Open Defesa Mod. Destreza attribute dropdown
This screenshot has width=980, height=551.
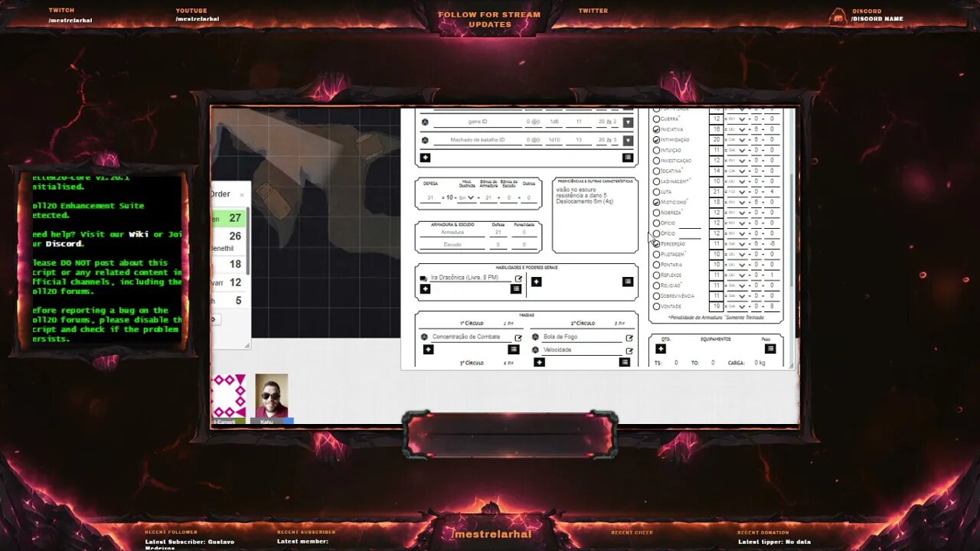point(466,198)
